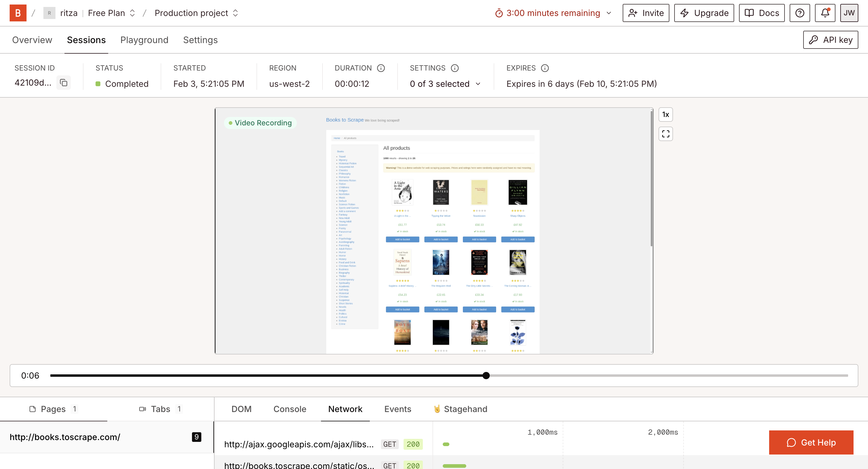Expand the minutes remaining dropdown
Screen dimensions: 868x469
pos(609,13)
